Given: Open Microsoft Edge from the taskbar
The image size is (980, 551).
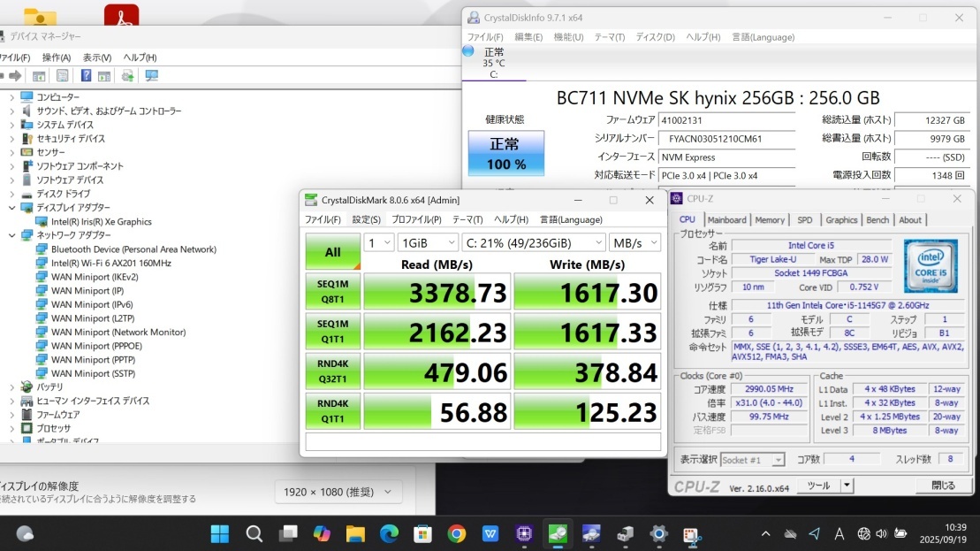Looking at the screenshot, I should point(389,533).
